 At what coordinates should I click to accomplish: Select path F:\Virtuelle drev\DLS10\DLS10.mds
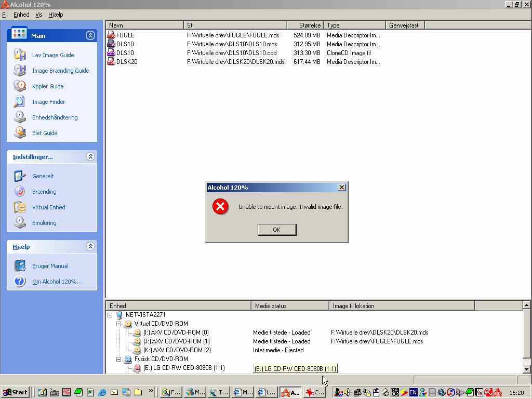(x=232, y=44)
